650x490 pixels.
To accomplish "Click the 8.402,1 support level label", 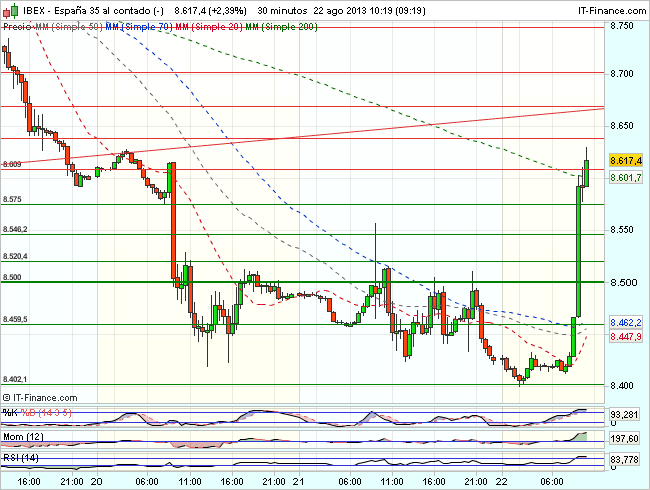I will (x=16, y=379).
